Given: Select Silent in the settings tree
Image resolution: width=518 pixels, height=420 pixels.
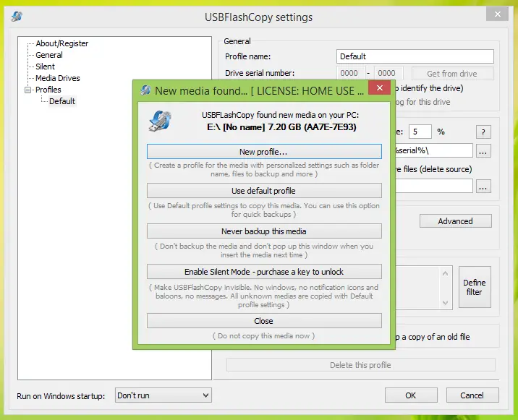Looking at the screenshot, I should pyautogui.click(x=45, y=67).
